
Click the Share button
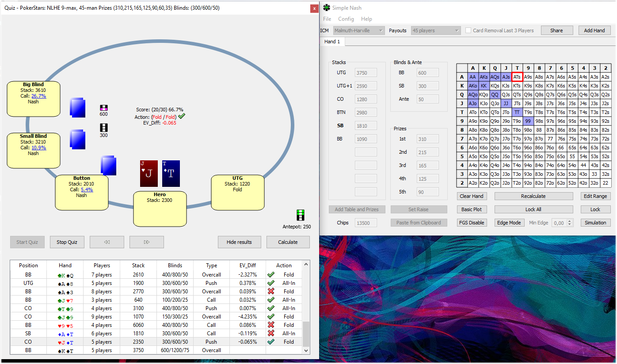pyautogui.click(x=557, y=30)
